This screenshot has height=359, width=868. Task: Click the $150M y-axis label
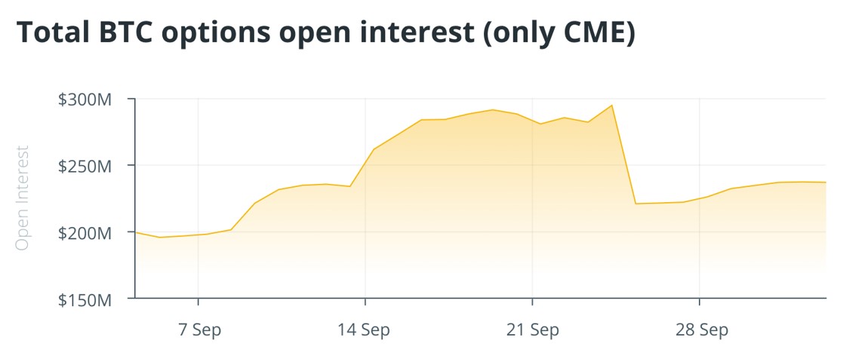tap(85, 300)
